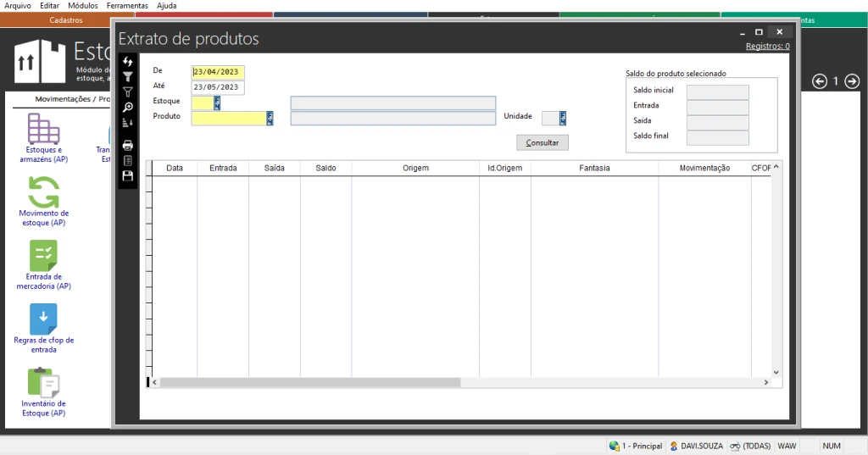Click the outlined funnel clear-filter icon
Screen dimensions: 868x455
point(128,92)
